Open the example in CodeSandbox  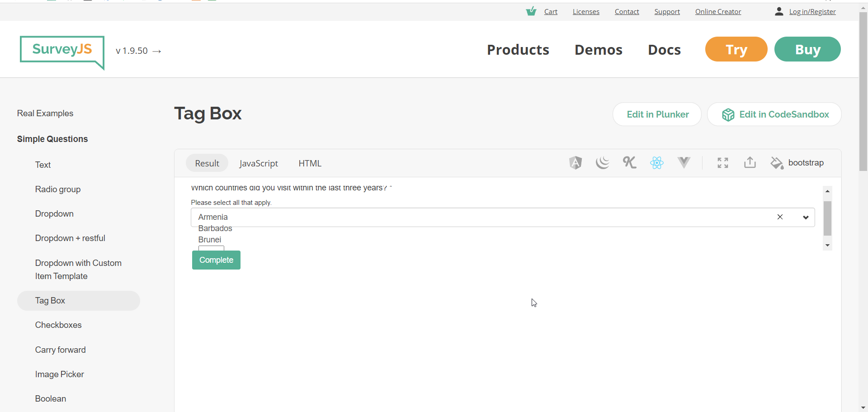(774, 114)
